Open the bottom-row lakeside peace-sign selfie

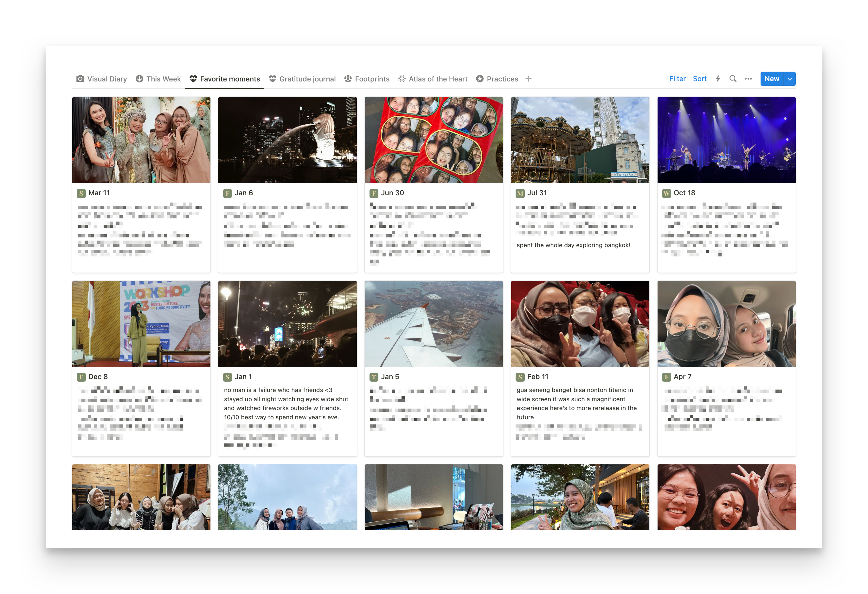point(580,497)
